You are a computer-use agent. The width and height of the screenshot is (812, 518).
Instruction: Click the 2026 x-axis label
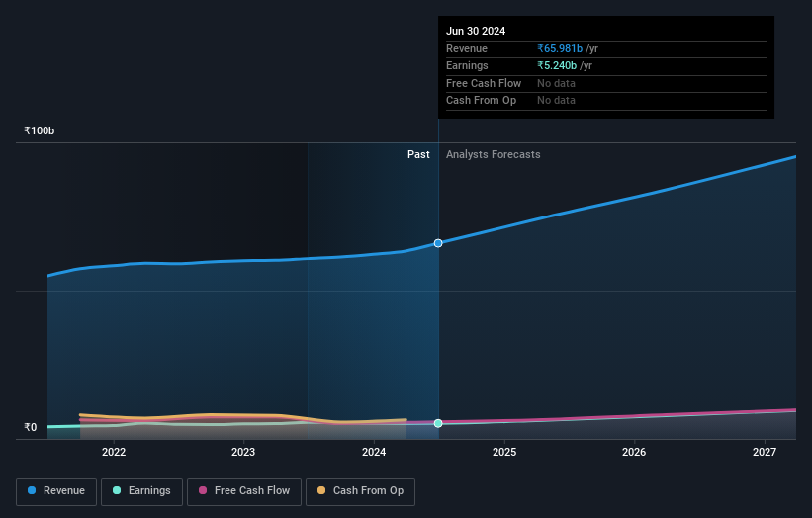pos(634,452)
